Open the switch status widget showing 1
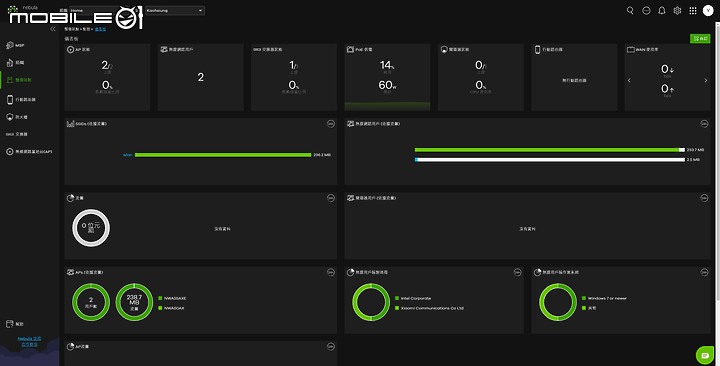Screen dimensions: 720x366 [294, 77]
